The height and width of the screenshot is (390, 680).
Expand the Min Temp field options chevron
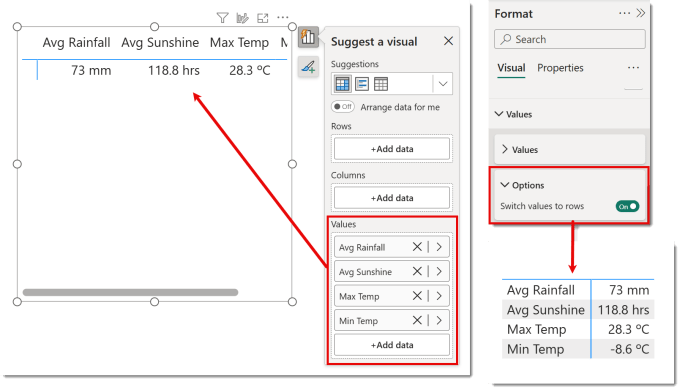click(x=439, y=320)
